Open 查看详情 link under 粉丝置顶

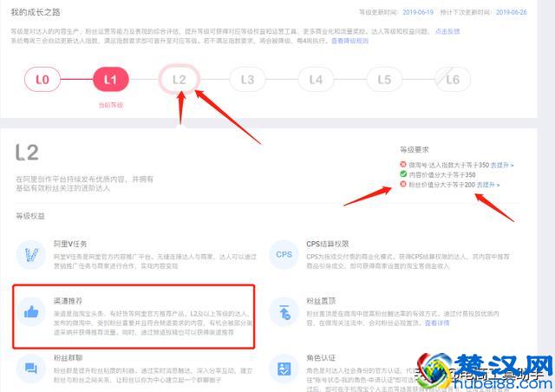click(437, 323)
